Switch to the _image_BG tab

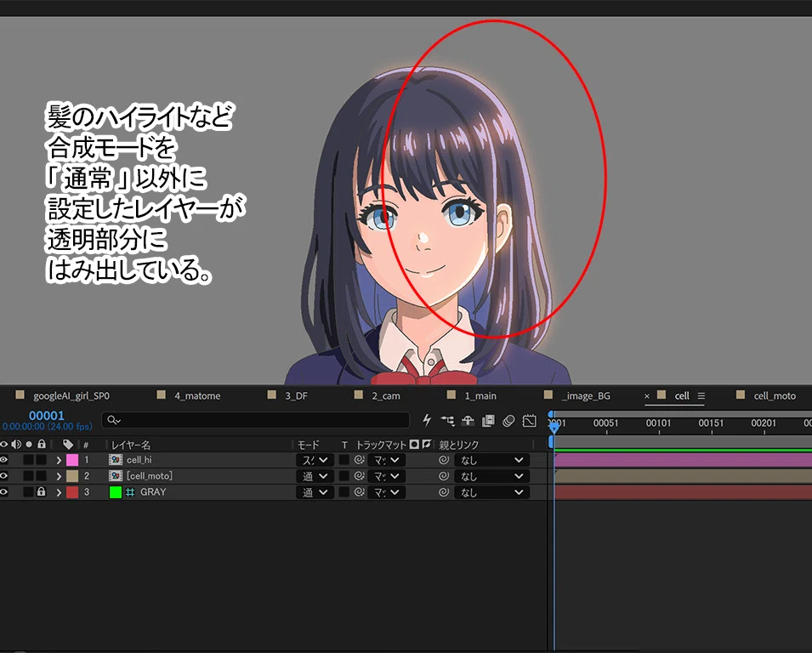586,395
